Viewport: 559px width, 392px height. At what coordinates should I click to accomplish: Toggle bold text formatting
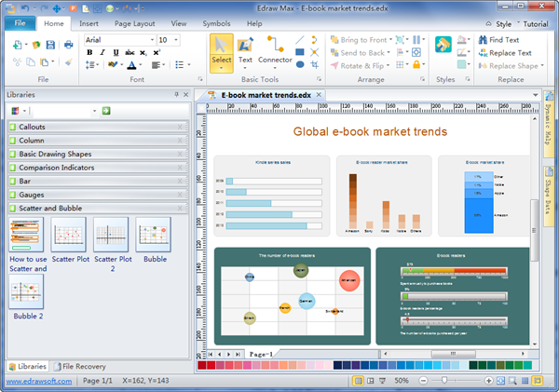[90, 53]
